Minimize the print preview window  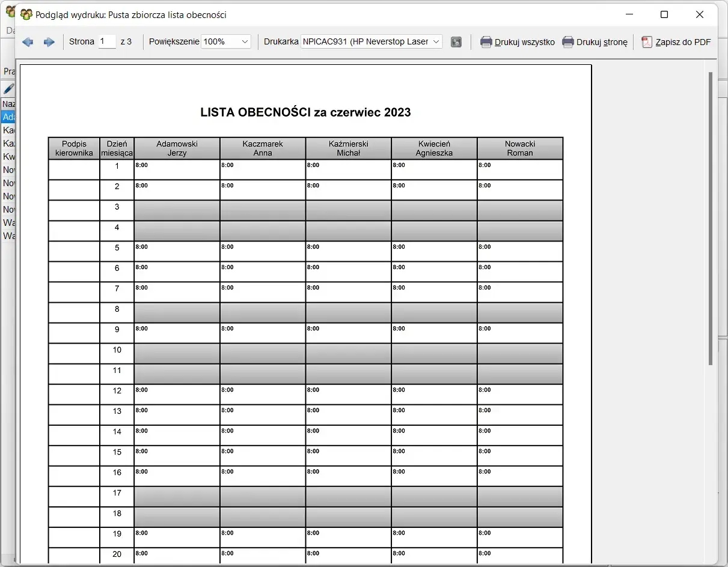[629, 14]
